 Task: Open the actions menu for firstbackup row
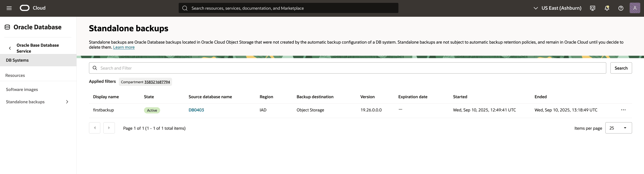pos(623,110)
